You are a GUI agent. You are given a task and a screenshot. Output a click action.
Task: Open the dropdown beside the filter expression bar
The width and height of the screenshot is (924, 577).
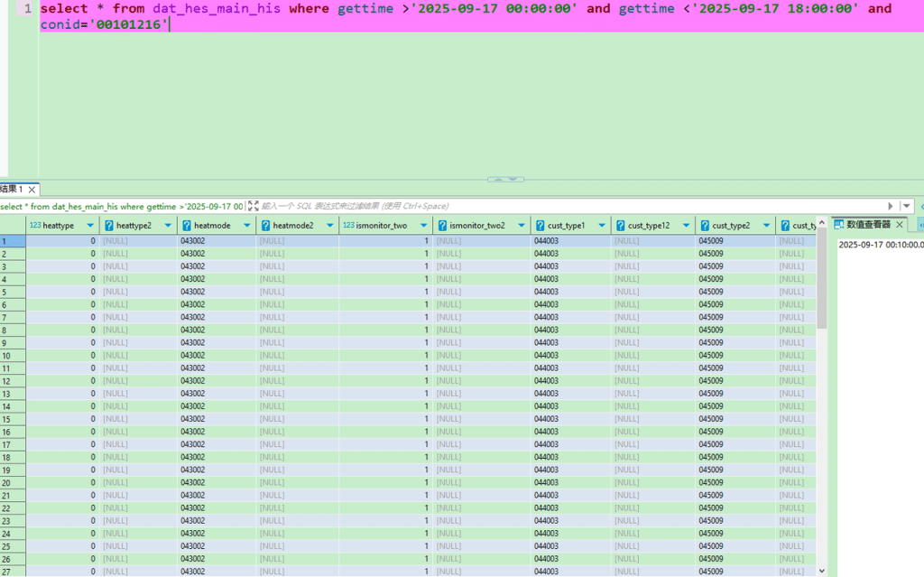(x=907, y=206)
